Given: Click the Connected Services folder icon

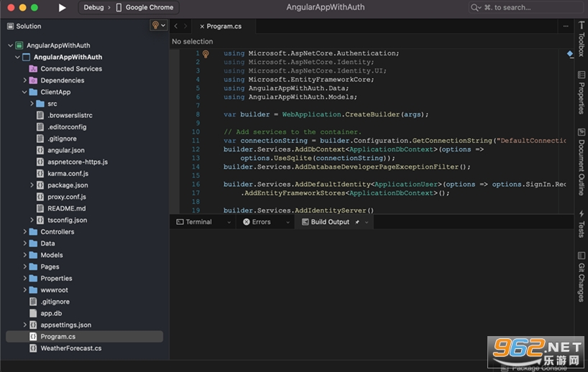Looking at the screenshot, I should click(33, 68).
